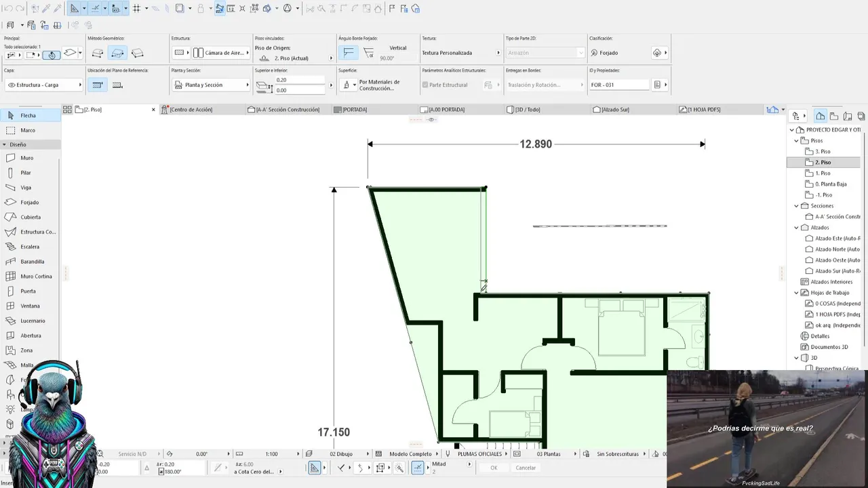The image size is (868, 488).
Task: Close the 2. Piso tab
Action: (x=153, y=109)
